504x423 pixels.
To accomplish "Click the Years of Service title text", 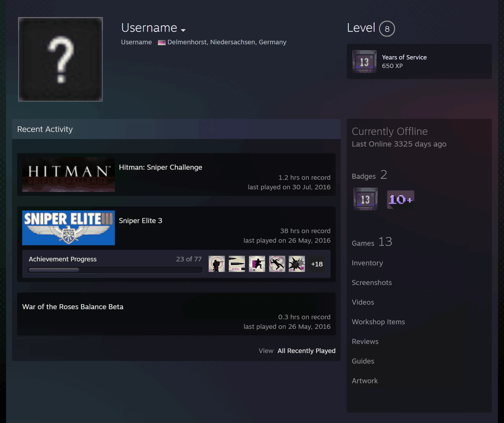I will [x=404, y=57].
